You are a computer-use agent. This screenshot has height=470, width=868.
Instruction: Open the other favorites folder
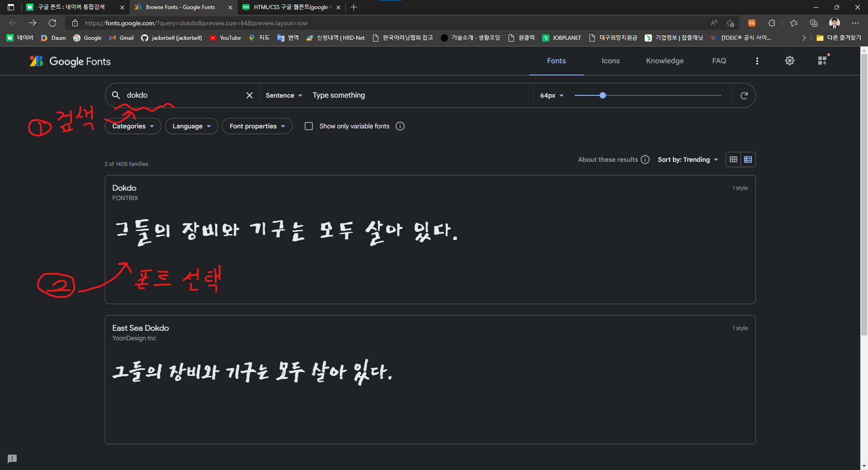[x=839, y=38]
